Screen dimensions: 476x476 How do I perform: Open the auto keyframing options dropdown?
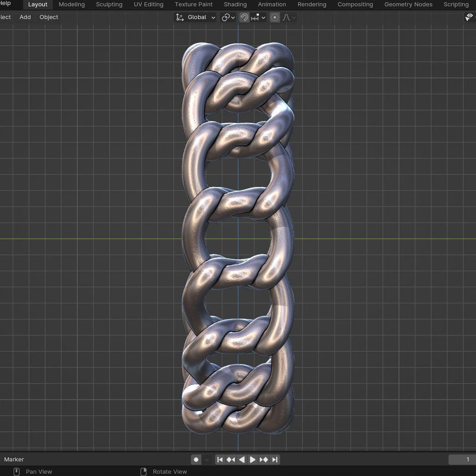point(207,460)
